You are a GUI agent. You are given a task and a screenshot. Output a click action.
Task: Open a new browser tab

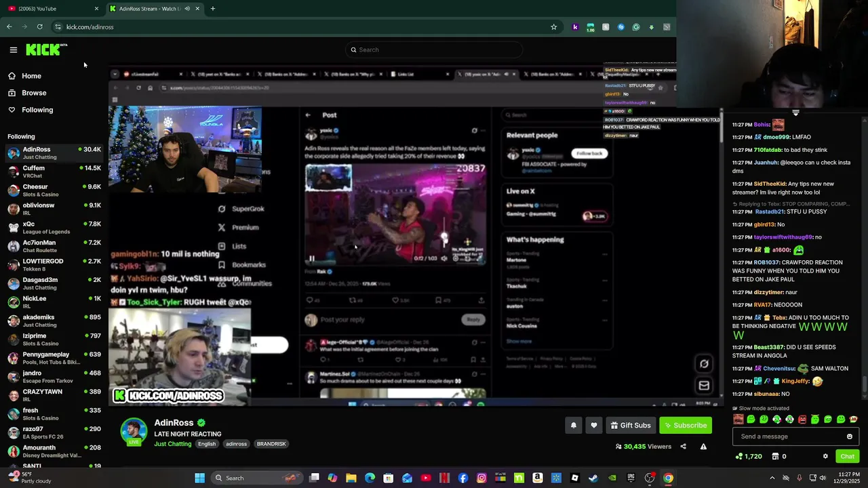(x=213, y=8)
